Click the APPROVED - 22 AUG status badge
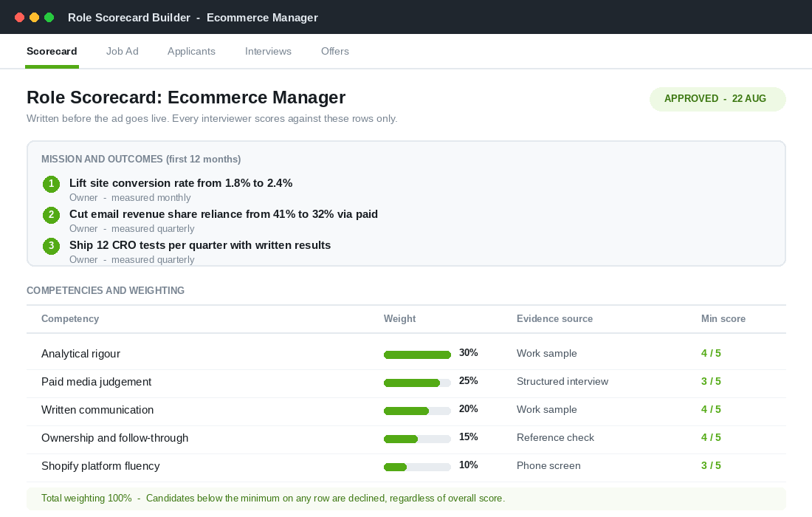Screen dimensions: 812x517 pos(718,99)
